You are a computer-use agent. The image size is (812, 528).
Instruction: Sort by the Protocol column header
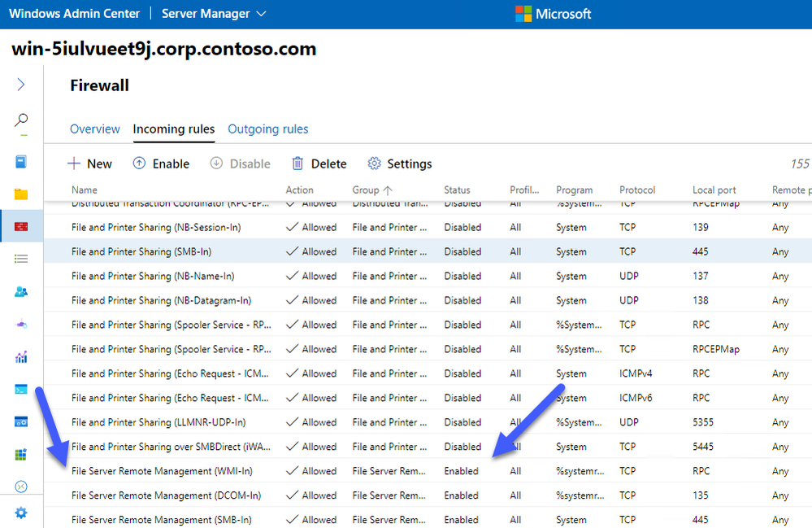point(637,190)
